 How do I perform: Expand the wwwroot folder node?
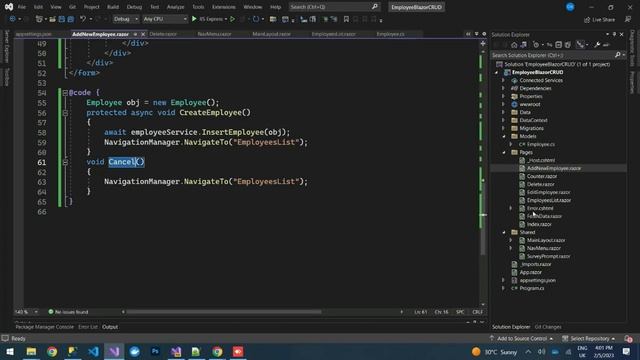click(503, 104)
